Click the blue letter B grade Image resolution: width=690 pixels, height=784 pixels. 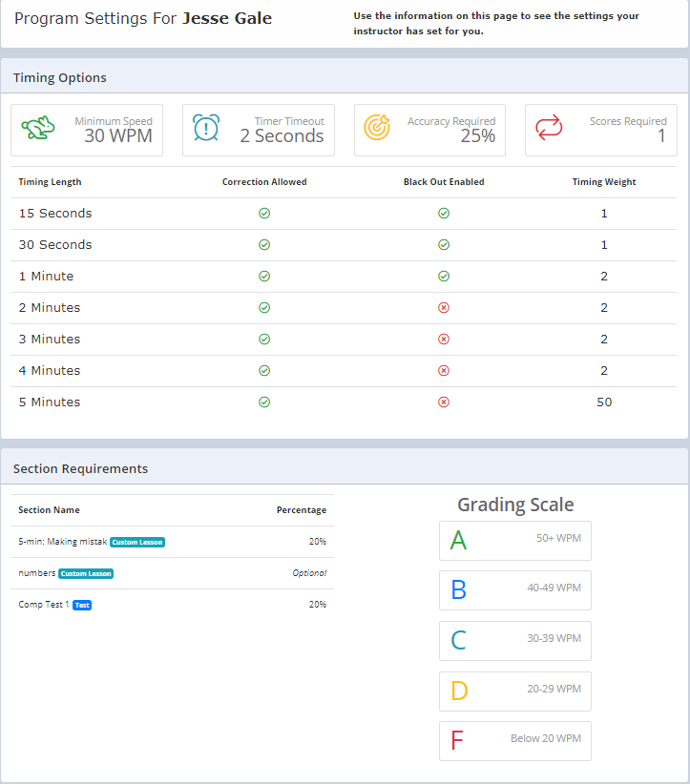coord(458,590)
